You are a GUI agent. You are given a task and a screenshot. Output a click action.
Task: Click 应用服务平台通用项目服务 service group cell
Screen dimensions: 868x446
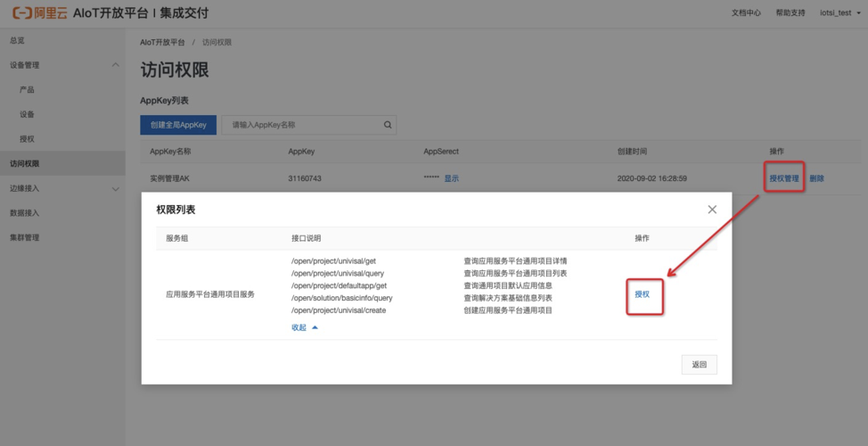coord(210,294)
